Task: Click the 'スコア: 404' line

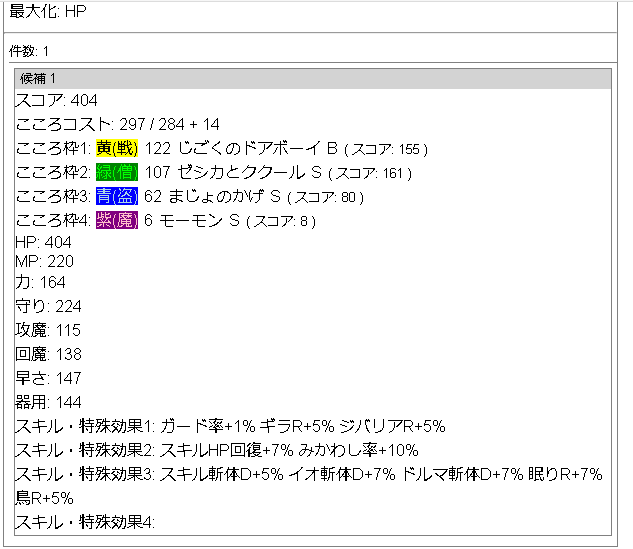Action: 57,100
